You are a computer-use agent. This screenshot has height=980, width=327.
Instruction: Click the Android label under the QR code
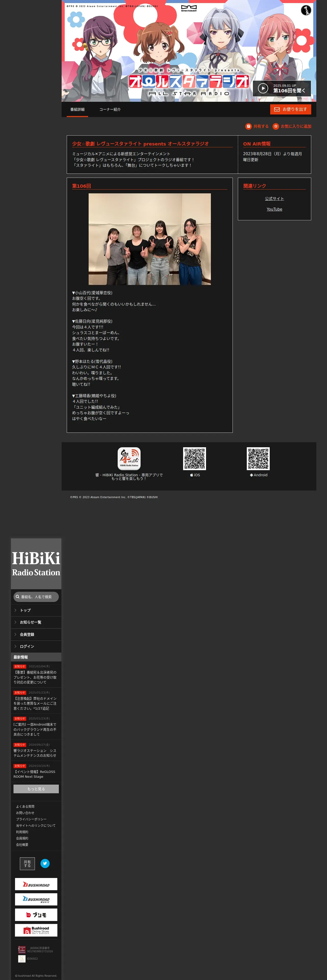pos(258,475)
